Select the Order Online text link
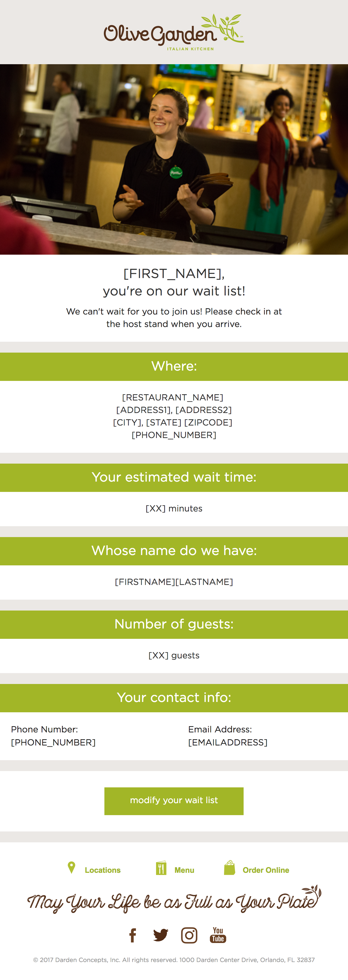This screenshot has height=980, width=348. point(266,870)
